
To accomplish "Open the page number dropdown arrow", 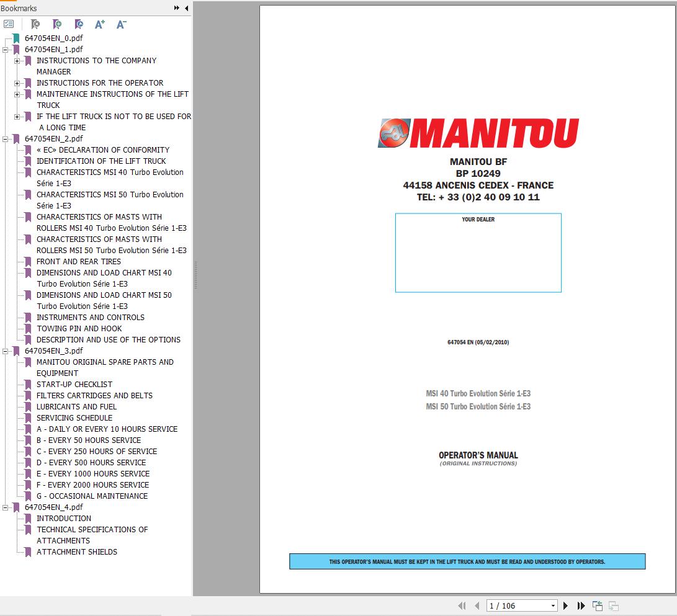I will coord(553,605).
